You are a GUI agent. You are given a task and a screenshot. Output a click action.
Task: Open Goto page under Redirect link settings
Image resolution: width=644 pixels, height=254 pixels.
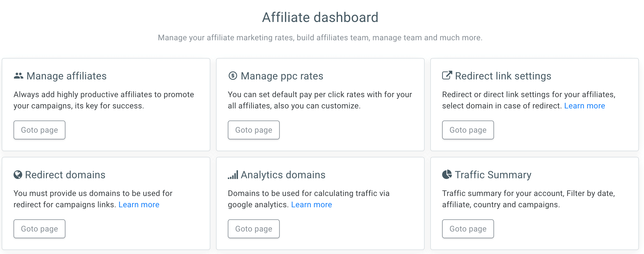[x=468, y=130]
